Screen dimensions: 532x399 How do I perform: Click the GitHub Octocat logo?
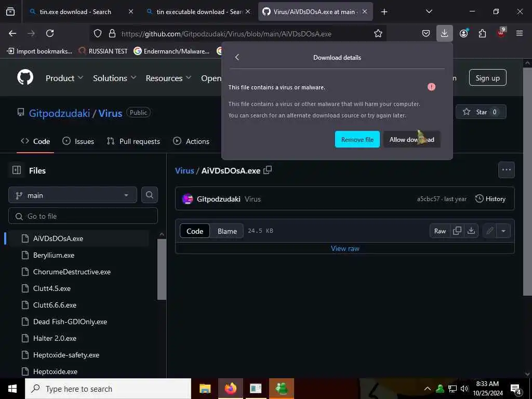tap(25, 77)
